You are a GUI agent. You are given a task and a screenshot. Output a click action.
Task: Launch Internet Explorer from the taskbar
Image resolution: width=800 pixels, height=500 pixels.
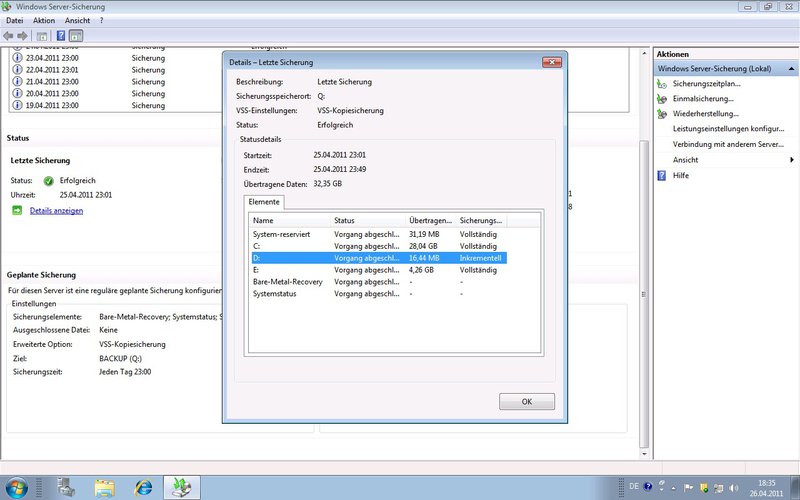click(143, 488)
